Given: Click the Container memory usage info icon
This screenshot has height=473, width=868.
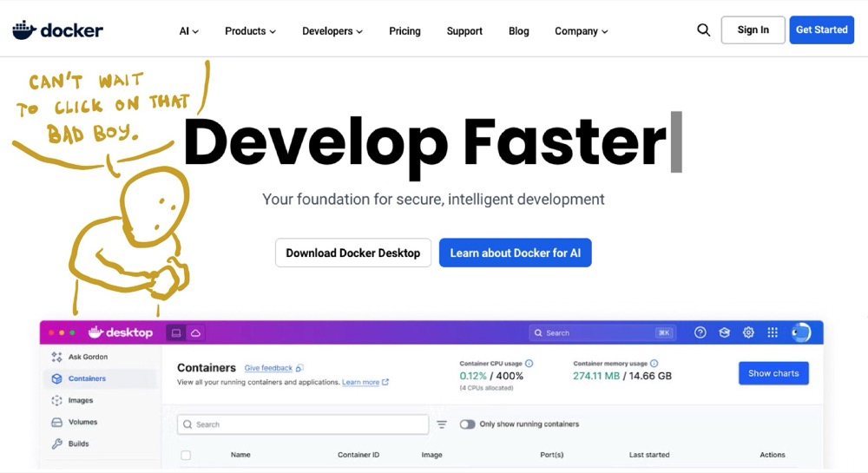Looking at the screenshot, I should [x=654, y=364].
